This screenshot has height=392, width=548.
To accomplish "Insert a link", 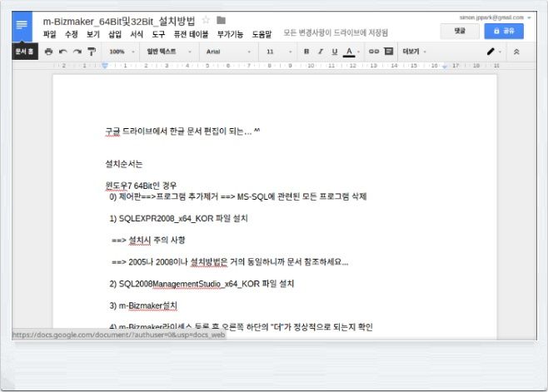I will coord(374,52).
